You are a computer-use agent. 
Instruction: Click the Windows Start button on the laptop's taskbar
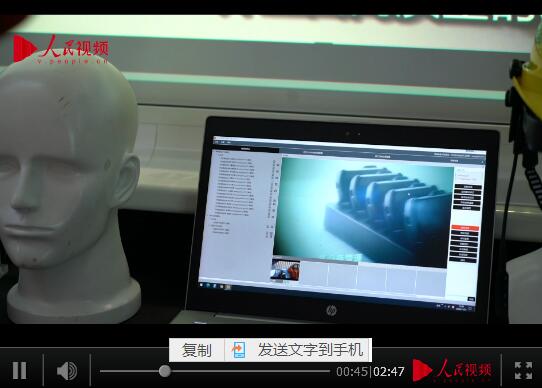tap(202, 284)
